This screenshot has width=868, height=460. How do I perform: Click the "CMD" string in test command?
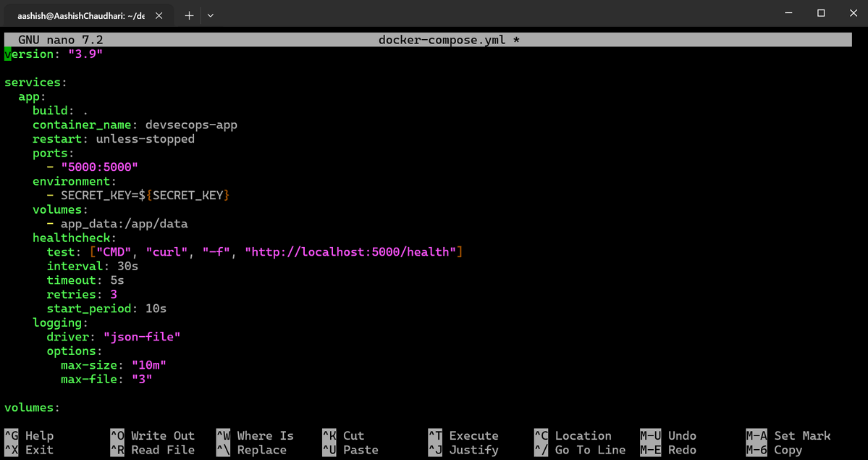[114, 252]
